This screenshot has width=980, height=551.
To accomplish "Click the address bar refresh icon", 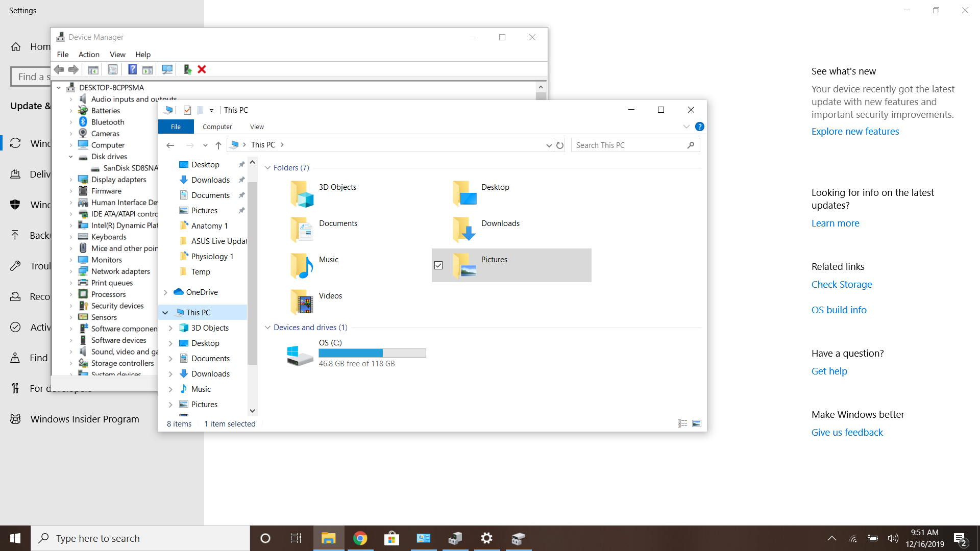I will pyautogui.click(x=560, y=145).
